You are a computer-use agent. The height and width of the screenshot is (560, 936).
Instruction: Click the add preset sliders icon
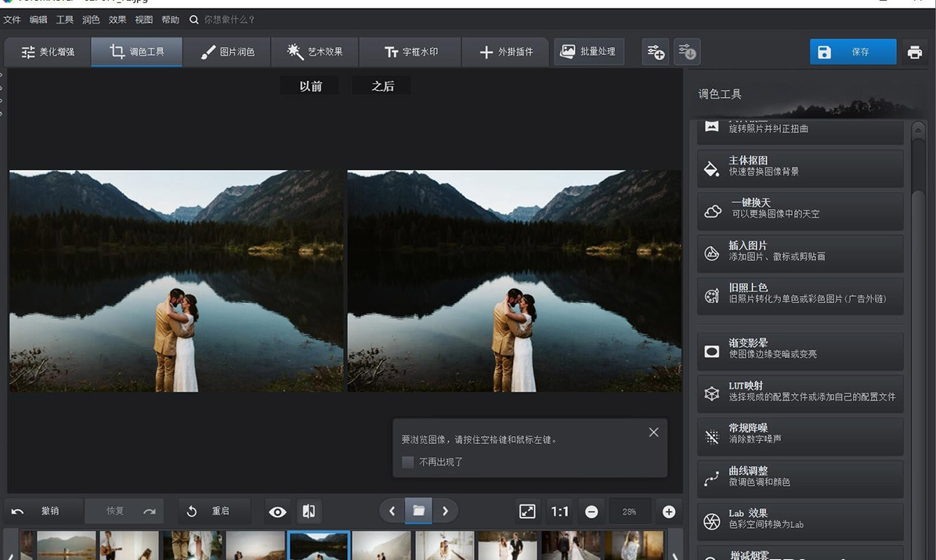coord(656,52)
